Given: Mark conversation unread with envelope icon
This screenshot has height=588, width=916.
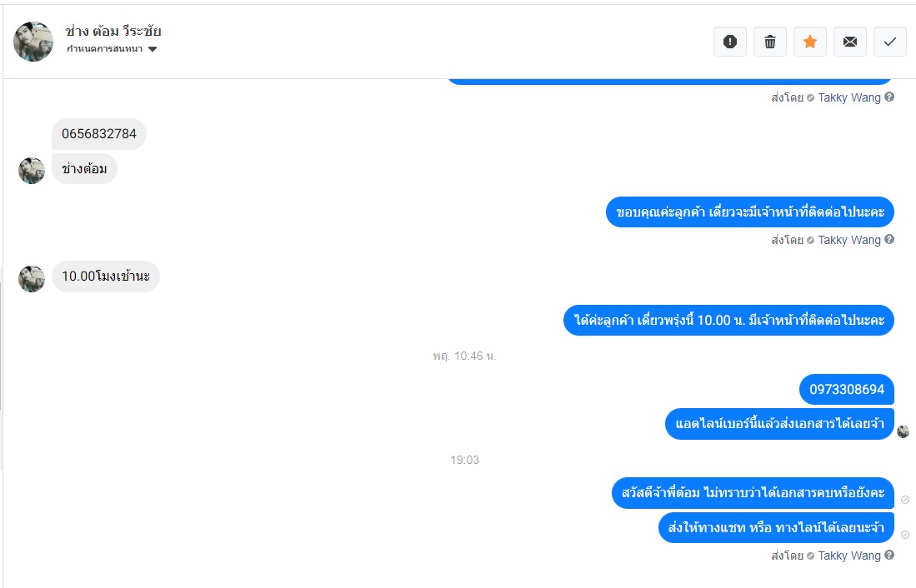Looking at the screenshot, I should (850, 42).
